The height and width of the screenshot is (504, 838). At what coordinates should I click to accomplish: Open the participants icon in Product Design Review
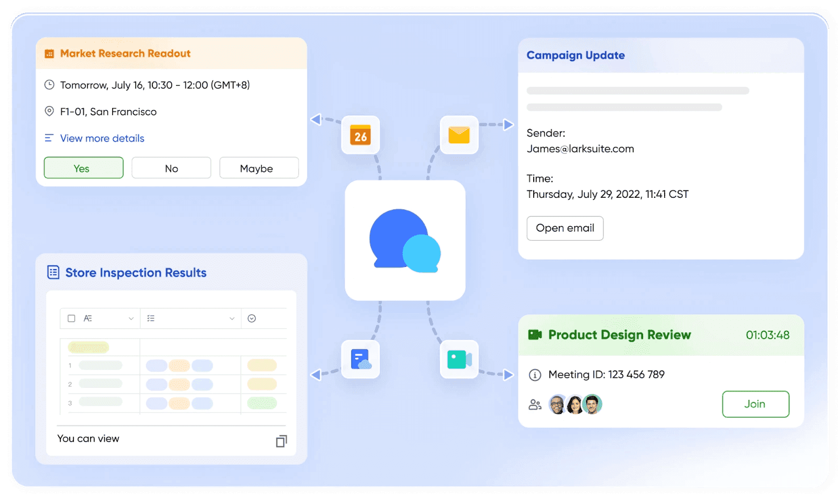(534, 404)
